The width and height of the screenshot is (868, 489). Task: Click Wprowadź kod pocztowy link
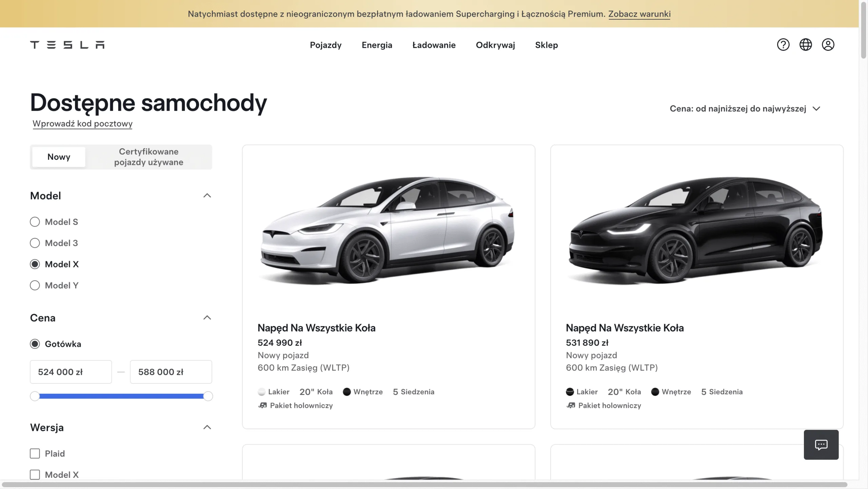coord(82,124)
